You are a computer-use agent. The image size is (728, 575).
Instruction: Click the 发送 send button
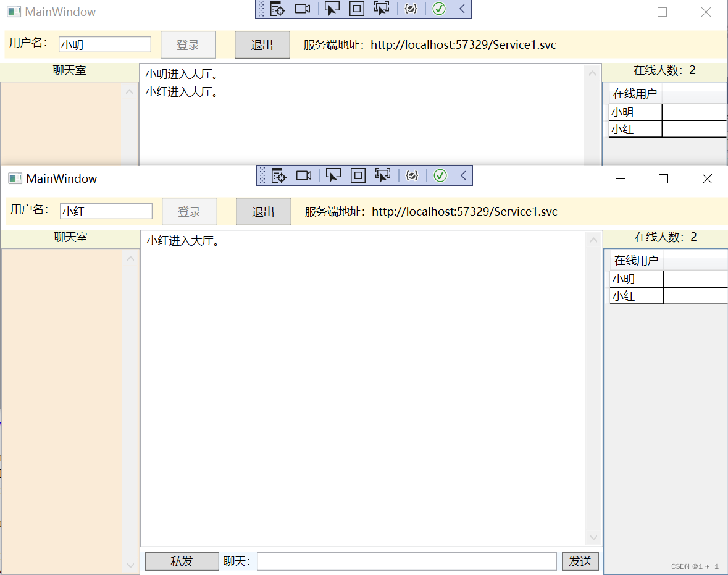click(580, 561)
